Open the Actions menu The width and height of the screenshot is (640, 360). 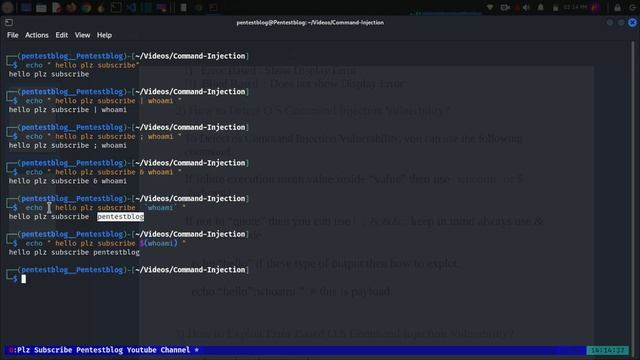coord(37,35)
